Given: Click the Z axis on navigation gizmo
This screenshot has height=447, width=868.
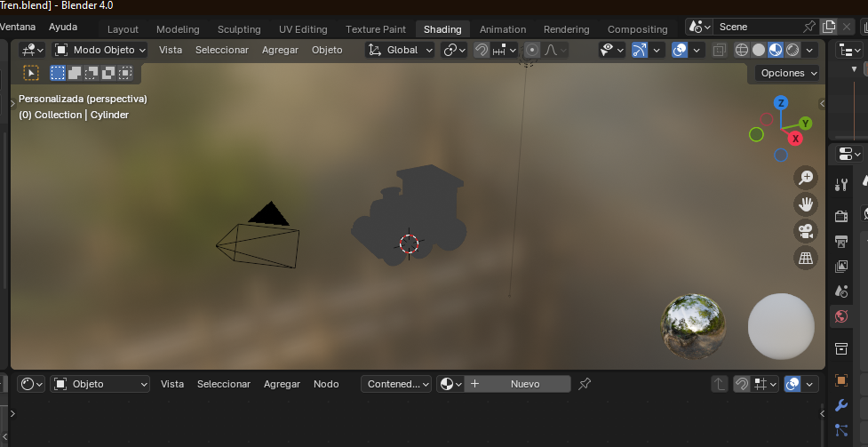Looking at the screenshot, I should pos(781,103).
